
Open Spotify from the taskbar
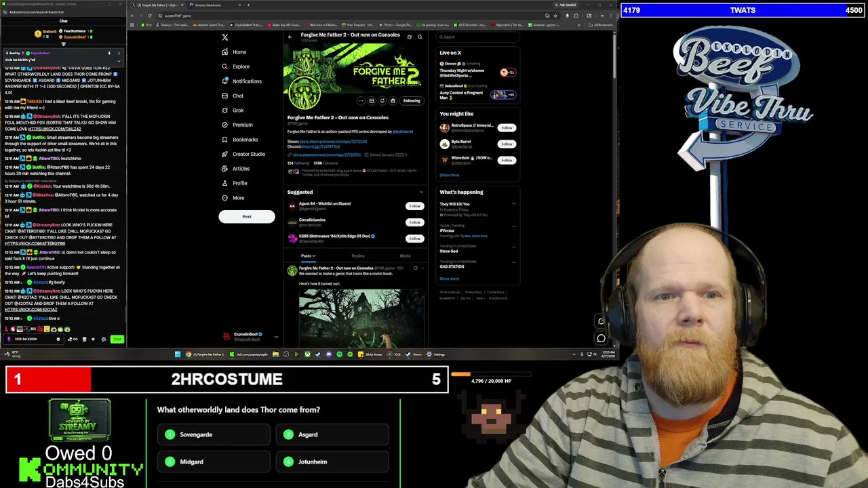pos(340,354)
